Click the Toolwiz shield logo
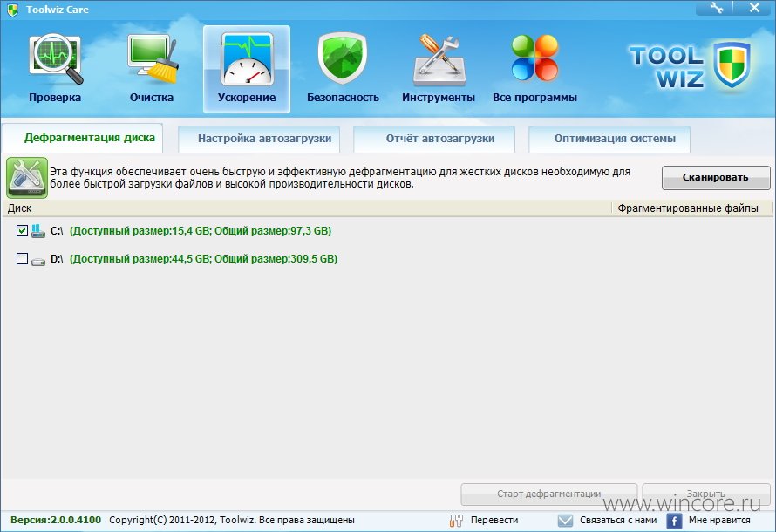776x532 pixels. (731, 65)
